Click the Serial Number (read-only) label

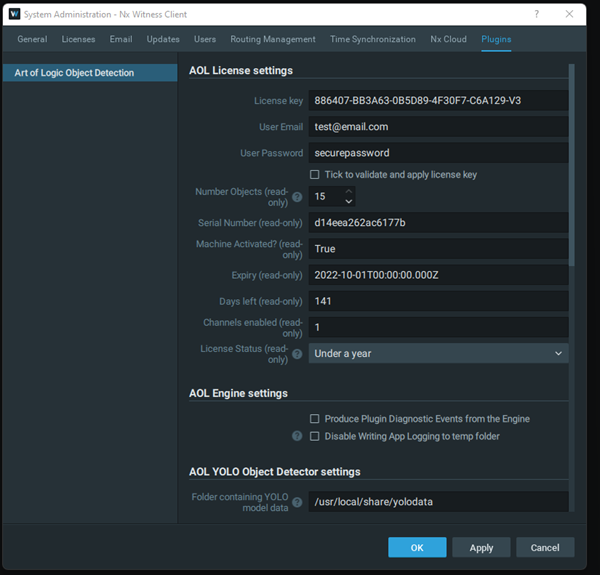250,223
